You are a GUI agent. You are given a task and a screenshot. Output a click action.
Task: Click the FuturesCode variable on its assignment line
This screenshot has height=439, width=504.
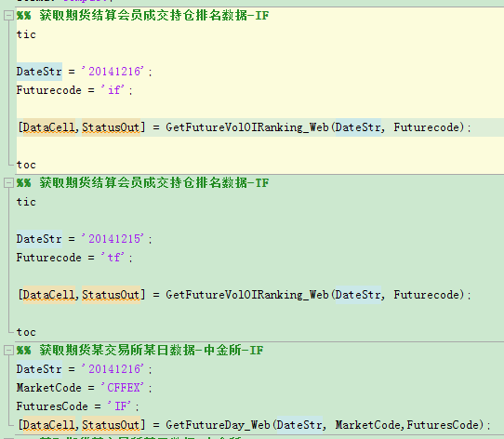click(x=52, y=406)
